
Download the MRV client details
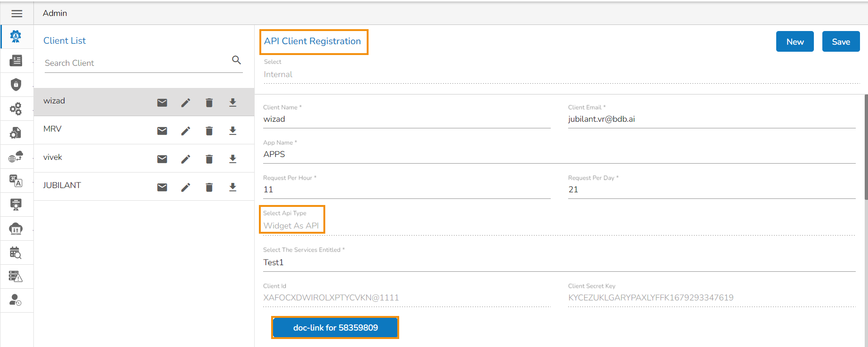(x=233, y=131)
